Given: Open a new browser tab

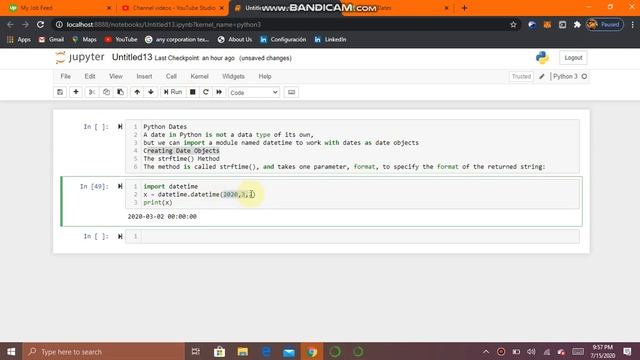Looking at the screenshot, I should pos(464,8).
